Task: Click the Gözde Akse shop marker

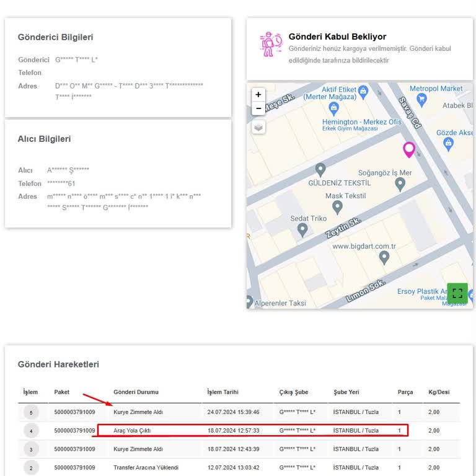Action: point(448,144)
